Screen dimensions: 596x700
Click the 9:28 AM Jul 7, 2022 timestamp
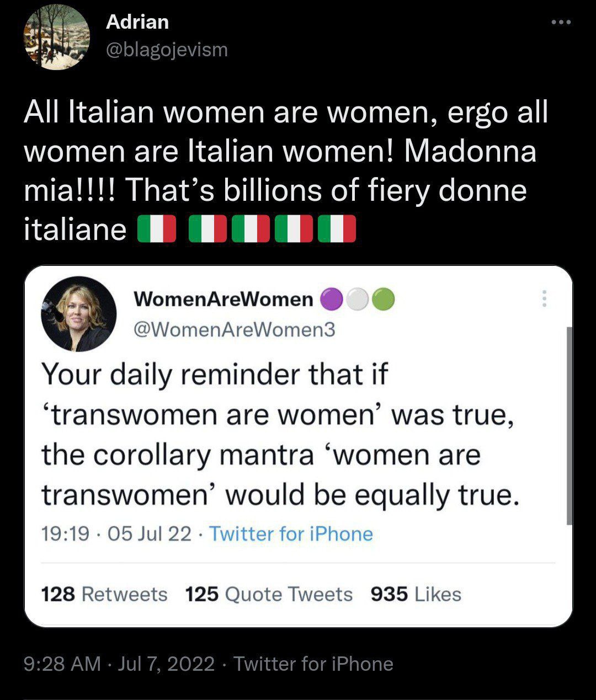119,664
